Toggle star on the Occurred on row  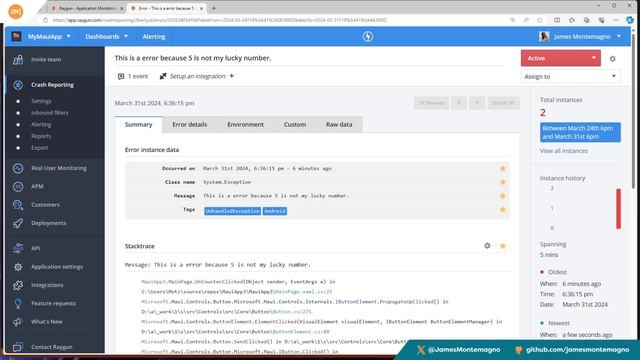tap(502, 168)
